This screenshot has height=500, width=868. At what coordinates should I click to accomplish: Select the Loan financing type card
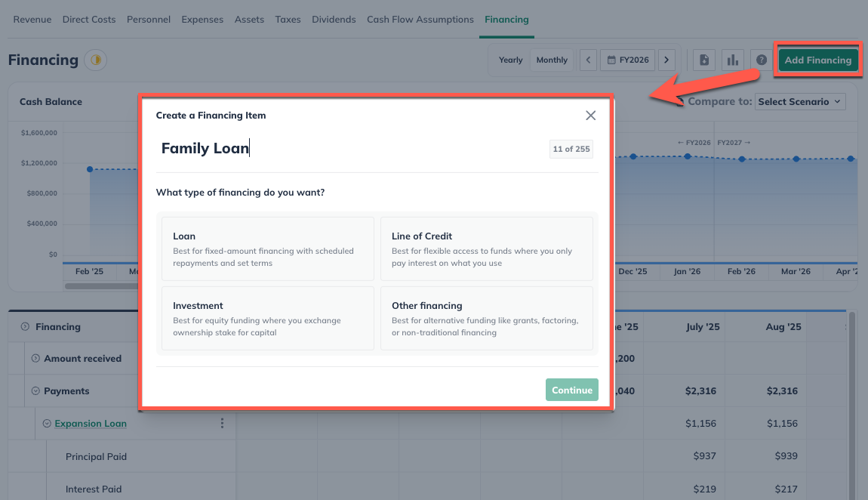click(x=268, y=248)
